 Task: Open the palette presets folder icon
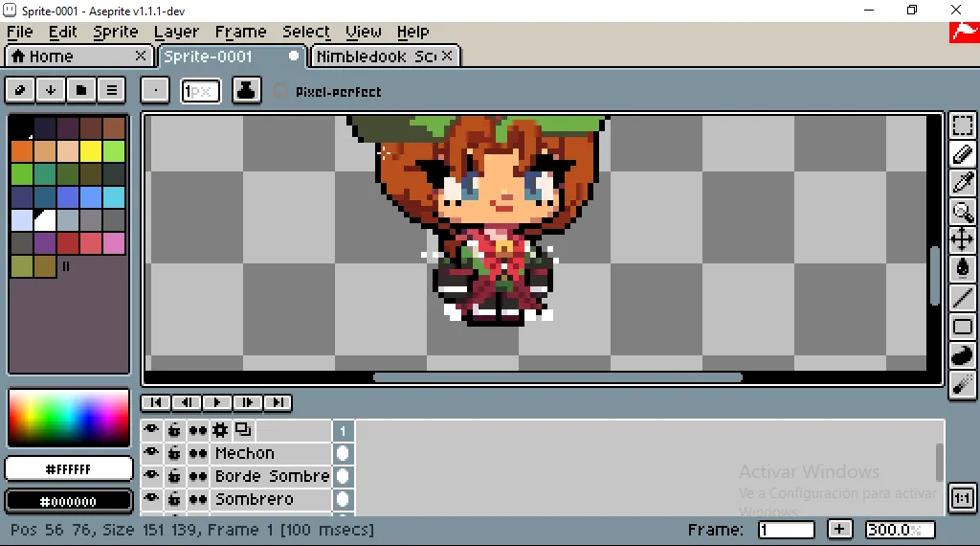[81, 90]
